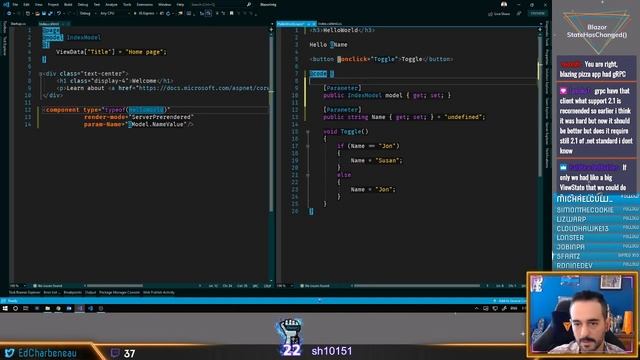The height and width of the screenshot is (360, 640).
Task: Click left editor 'No issues found' indicator
Action: 48,286
